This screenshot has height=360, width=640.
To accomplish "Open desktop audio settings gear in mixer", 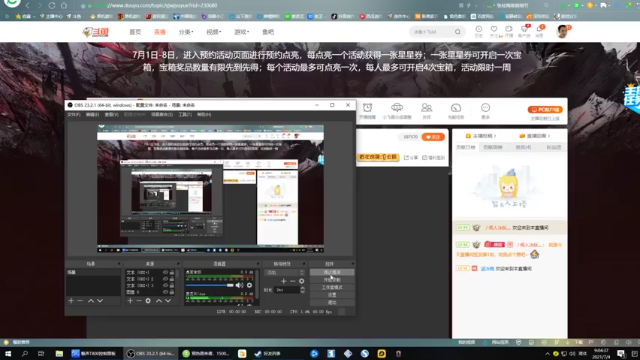I will 249,285.
